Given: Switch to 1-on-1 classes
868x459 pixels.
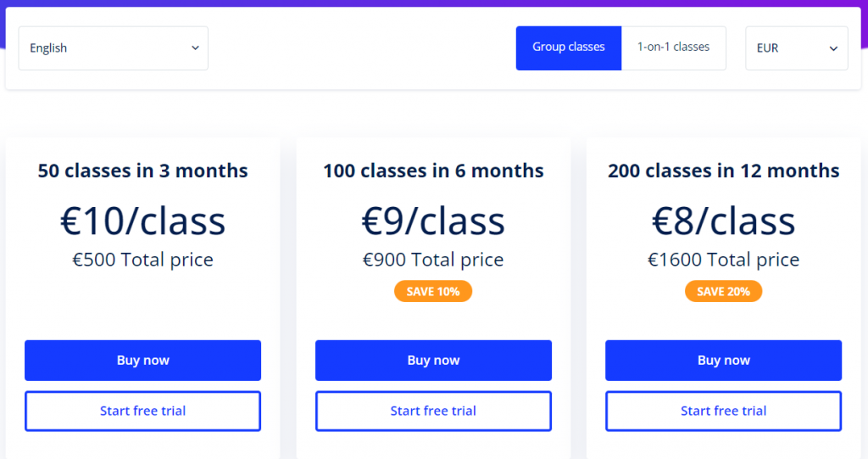Looking at the screenshot, I should pyautogui.click(x=673, y=48).
